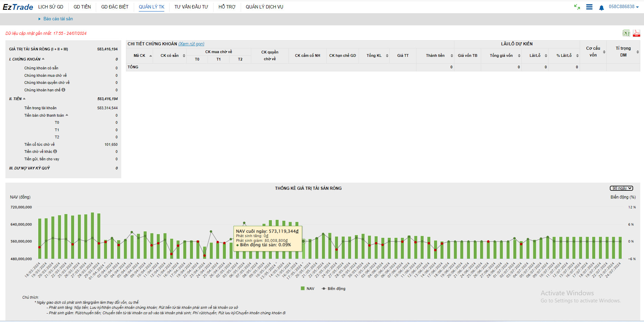Select the QUẢN LÝ TK menu
Screen dimensions: 644x322
tap(151, 7)
